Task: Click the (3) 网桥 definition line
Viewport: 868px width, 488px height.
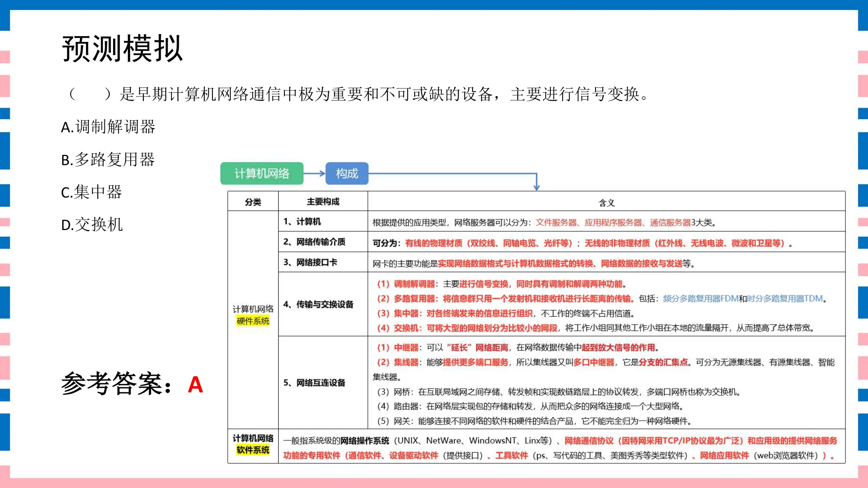Action: pyautogui.click(x=559, y=392)
